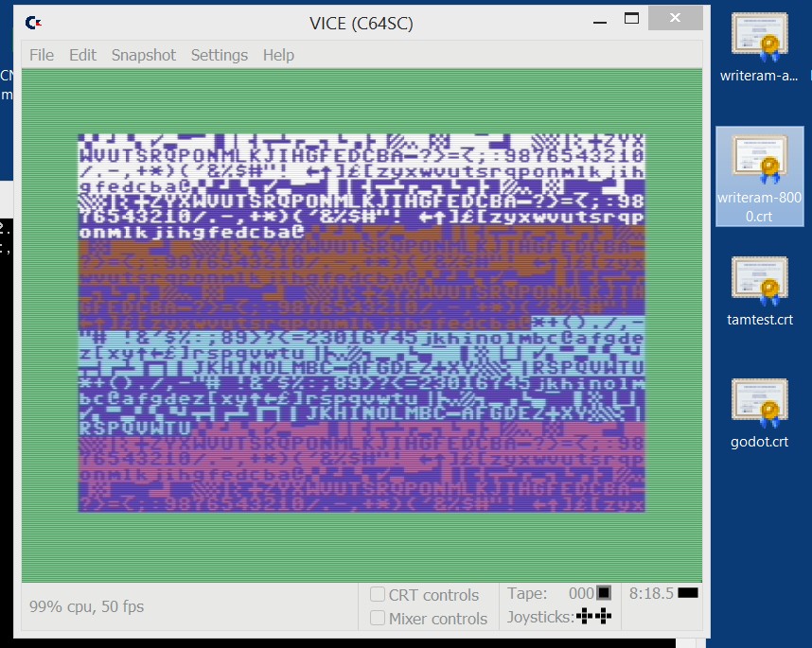Select the tamtest.crt desktop file icon
Viewport: 812px width, 648px height.
point(760,290)
